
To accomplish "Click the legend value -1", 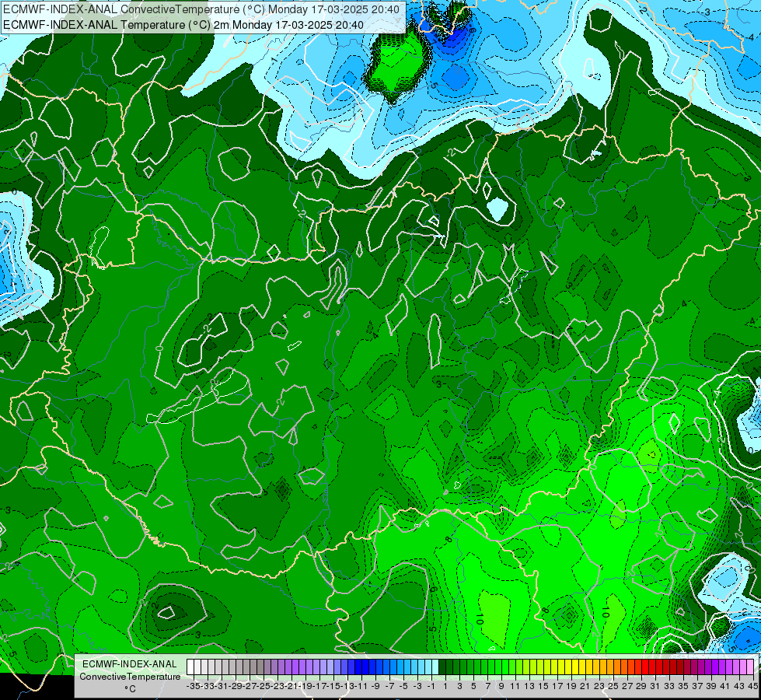I will pyautogui.click(x=431, y=686).
